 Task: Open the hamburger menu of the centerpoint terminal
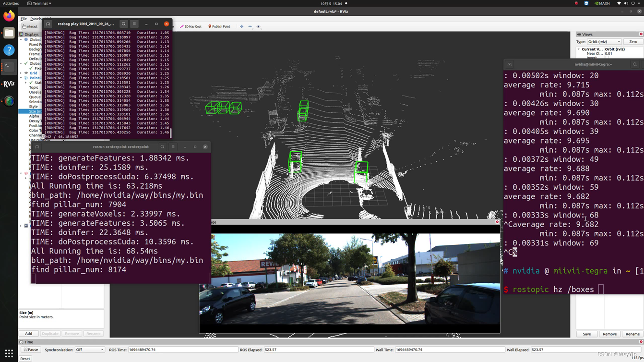pyautogui.click(x=172, y=146)
